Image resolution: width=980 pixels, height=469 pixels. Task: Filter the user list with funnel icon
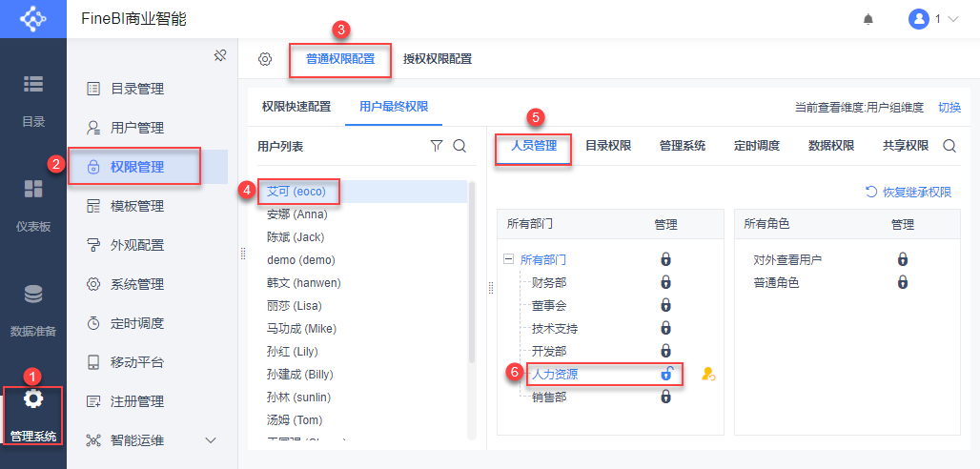click(437, 146)
